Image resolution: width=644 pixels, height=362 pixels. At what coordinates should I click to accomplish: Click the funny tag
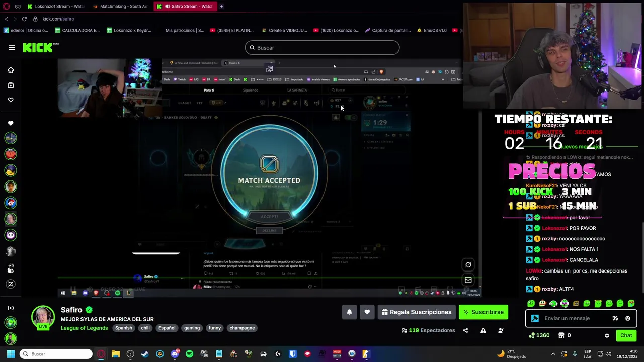pos(215,328)
